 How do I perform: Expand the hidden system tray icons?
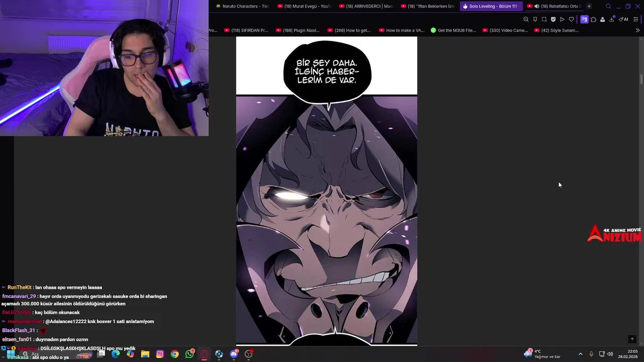[580, 354]
